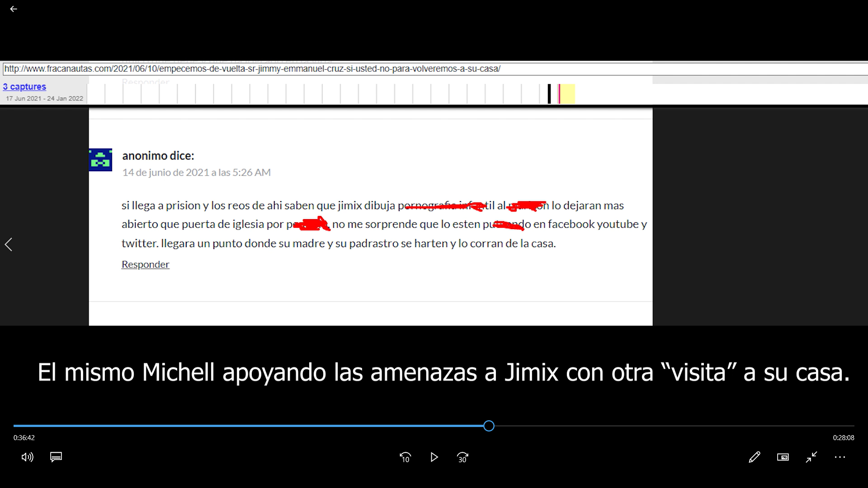Go back with the top-left arrow
The width and height of the screenshot is (868, 488).
[14, 9]
